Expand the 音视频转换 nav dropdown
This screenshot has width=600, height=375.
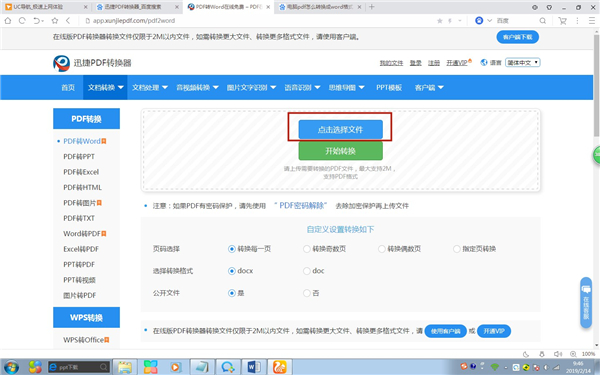[197, 88]
